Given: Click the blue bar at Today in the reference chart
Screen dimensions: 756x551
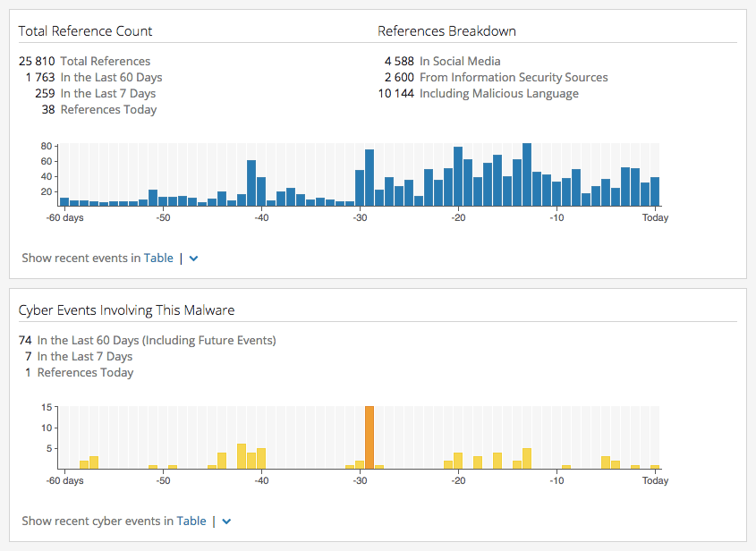Looking at the screenshot, I should [x=655, y=191].
